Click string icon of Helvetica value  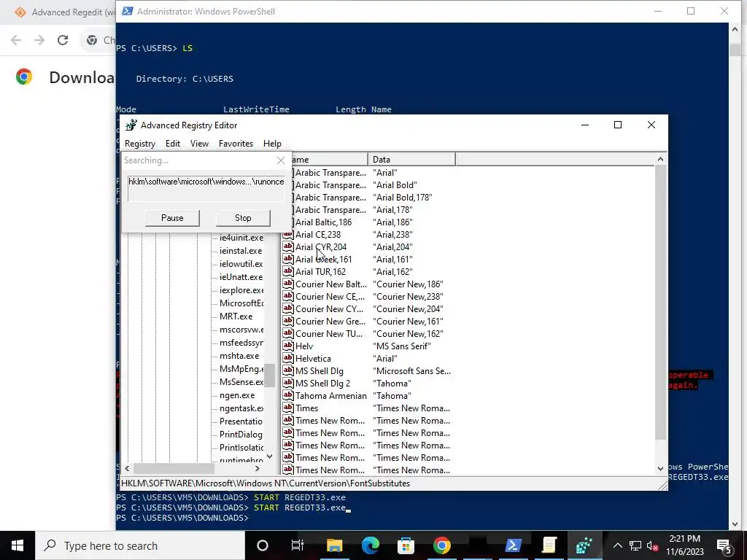pos(287,358)
